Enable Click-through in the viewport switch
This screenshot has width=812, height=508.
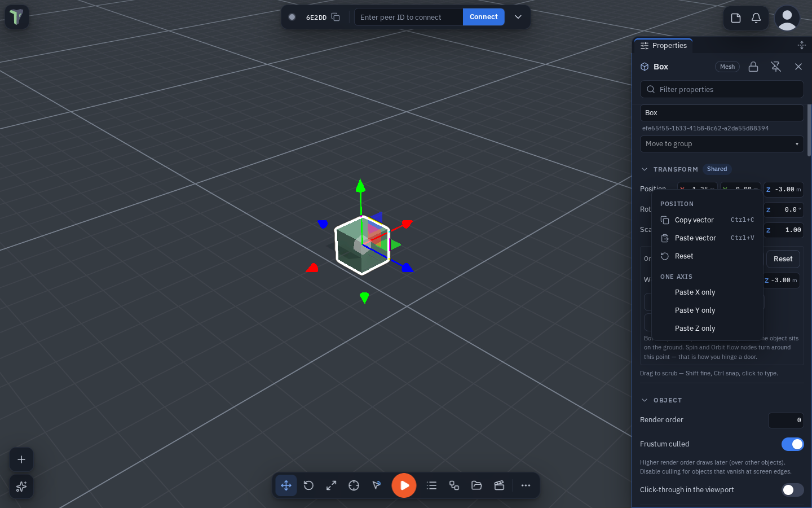click(793, 490)
